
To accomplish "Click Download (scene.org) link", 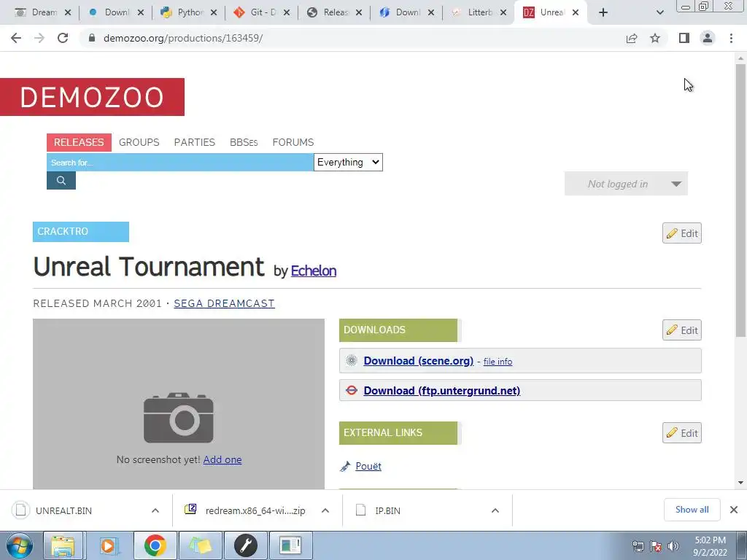I will point(418,361).
